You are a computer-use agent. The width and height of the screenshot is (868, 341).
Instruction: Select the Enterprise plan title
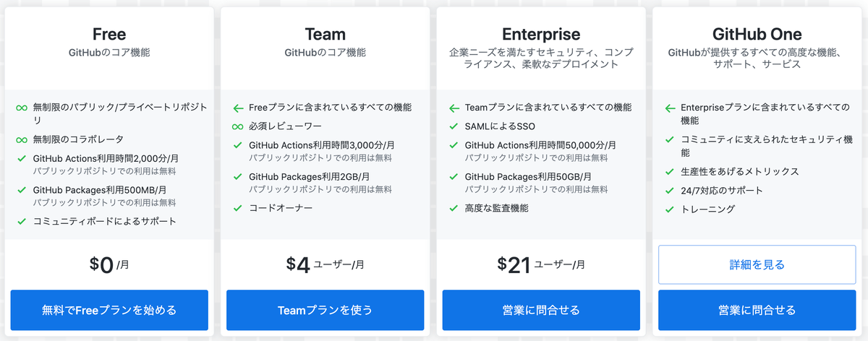(x=541, y=34)
